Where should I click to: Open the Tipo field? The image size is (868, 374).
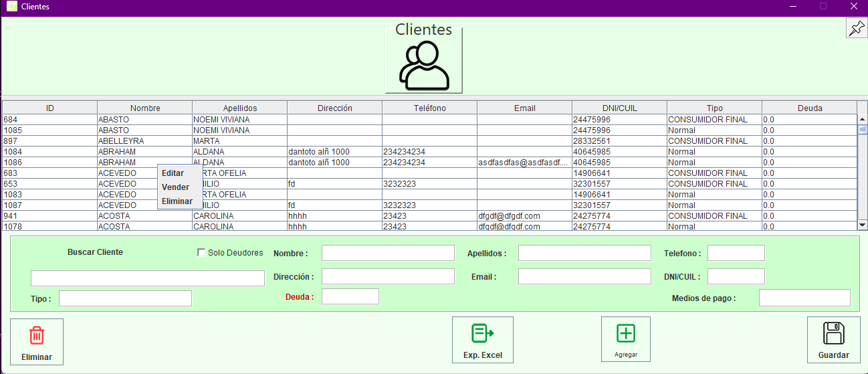[x=125, y=298]
